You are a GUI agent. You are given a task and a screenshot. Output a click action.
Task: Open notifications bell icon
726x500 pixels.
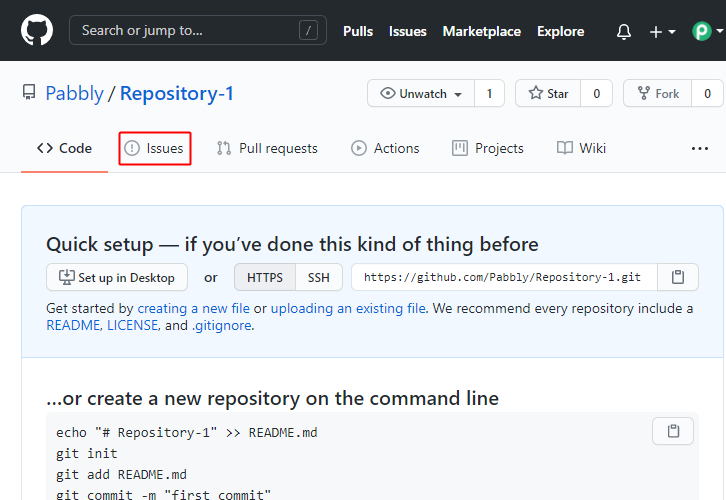pos(624,31)
